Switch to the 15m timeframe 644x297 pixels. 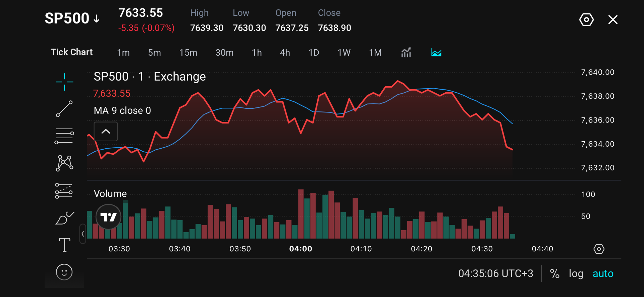click(x=188, y=53)
